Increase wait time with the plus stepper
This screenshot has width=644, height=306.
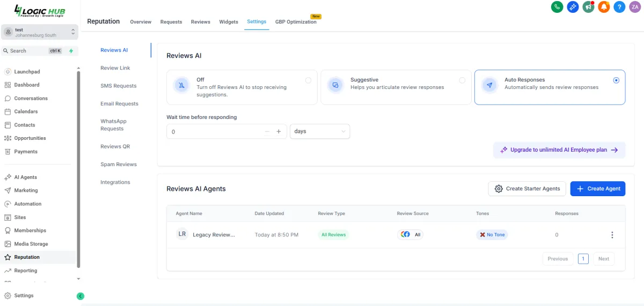coord(279,131)
